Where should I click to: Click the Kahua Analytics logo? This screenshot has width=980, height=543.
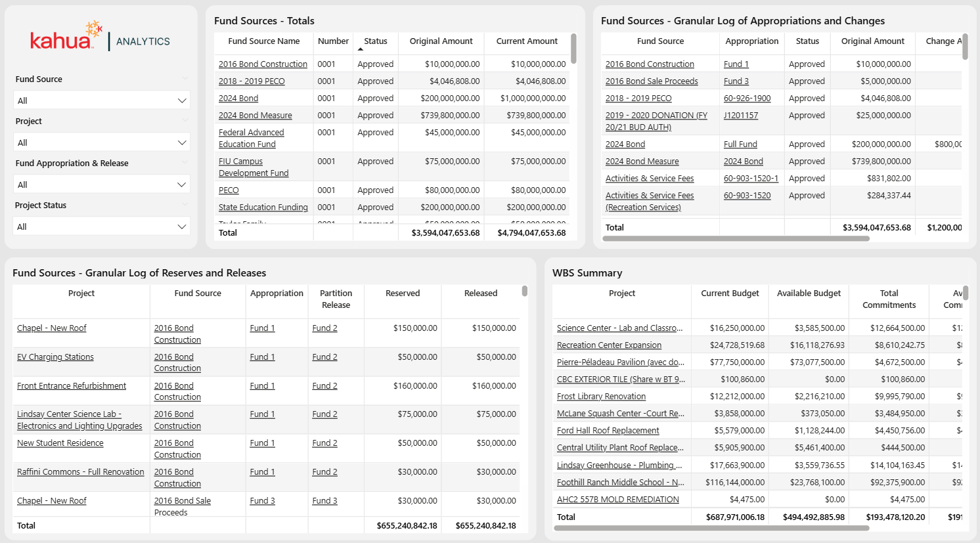[100, 38]
